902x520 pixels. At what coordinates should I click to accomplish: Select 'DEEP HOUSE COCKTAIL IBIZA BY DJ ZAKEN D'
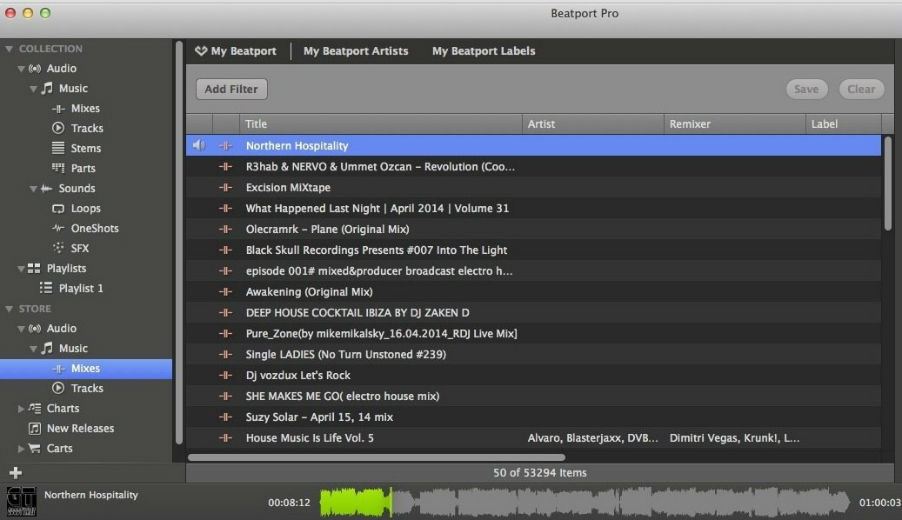pos(357,312)
